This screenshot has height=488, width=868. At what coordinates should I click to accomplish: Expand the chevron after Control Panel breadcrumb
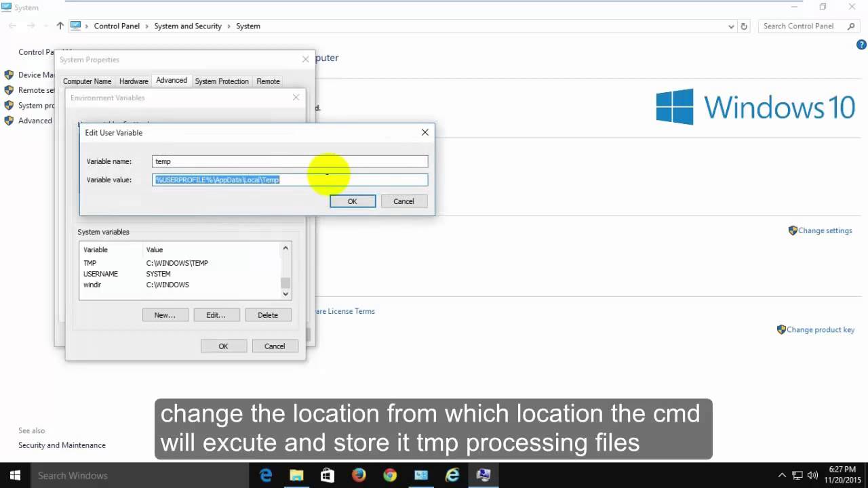(x=147, y=26)
